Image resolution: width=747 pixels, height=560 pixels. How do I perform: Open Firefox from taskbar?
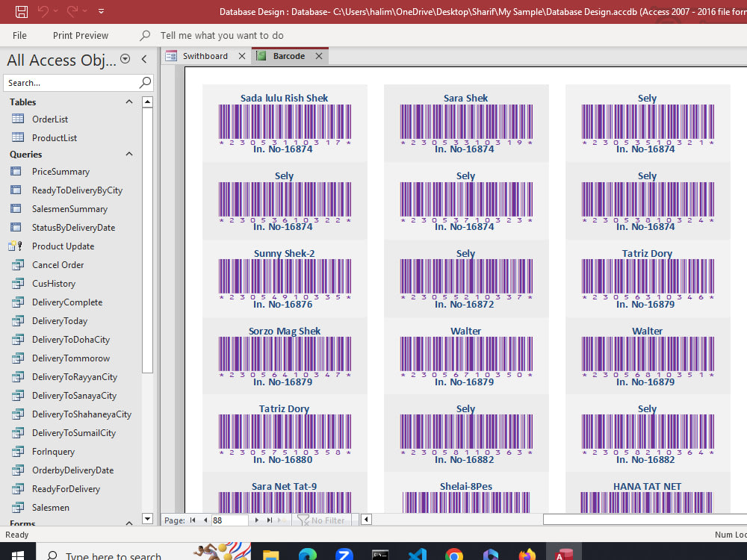(527, 554)
